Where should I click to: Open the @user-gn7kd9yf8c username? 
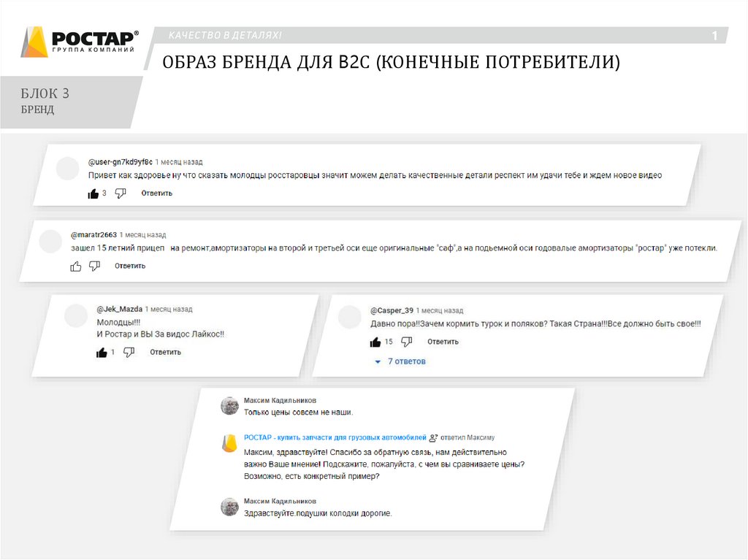121,162
